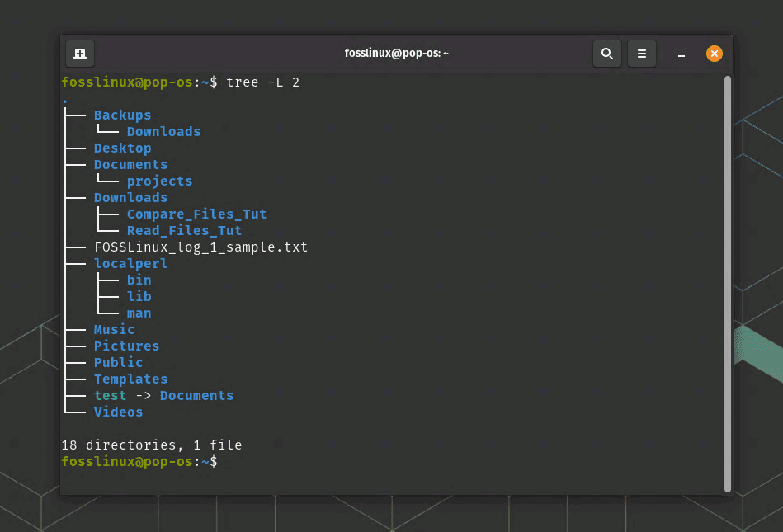The image size is (783, 532).
Task: Click the 18 directories summary line
Action: 151,445
